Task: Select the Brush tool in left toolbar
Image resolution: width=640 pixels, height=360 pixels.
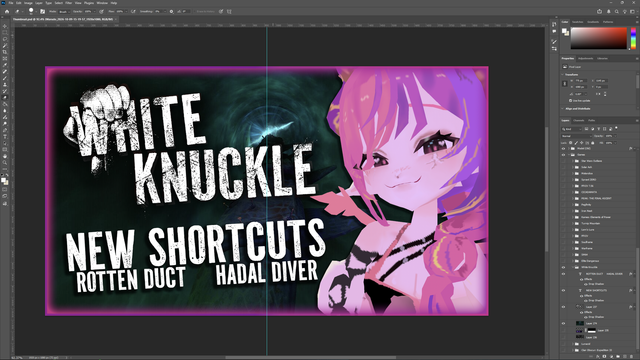Action: click(x=5, y=78)
